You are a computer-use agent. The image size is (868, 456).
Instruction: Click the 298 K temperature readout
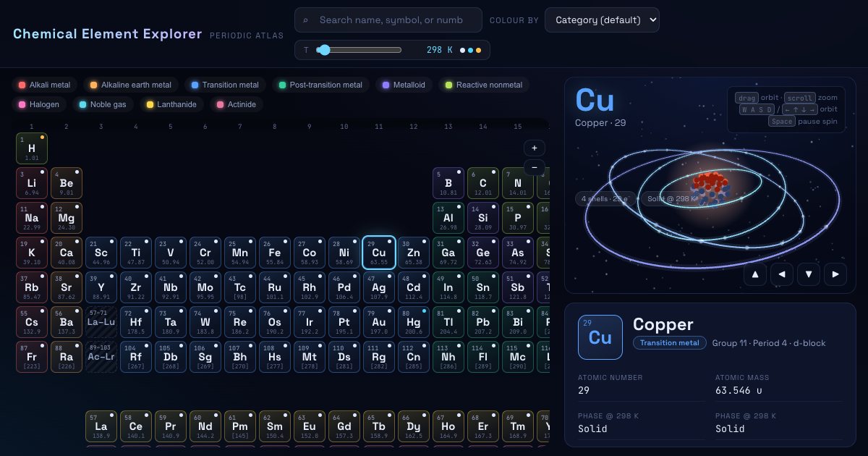(440, 50)
